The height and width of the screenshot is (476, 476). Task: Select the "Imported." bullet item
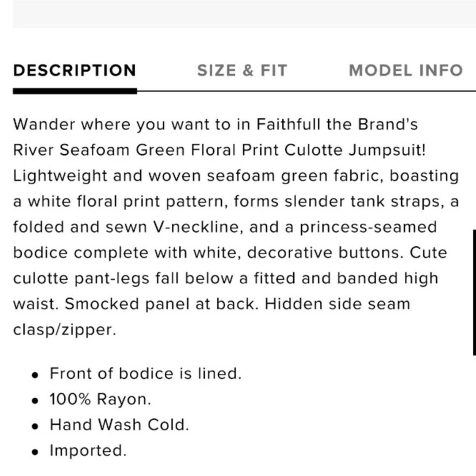88,450
